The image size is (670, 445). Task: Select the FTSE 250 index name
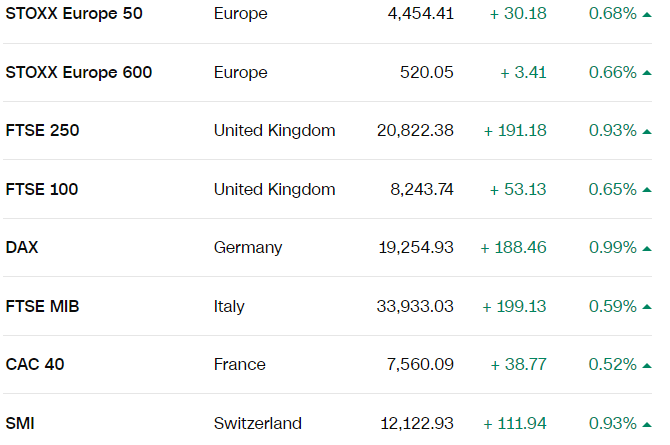click(x=43, y=131)
